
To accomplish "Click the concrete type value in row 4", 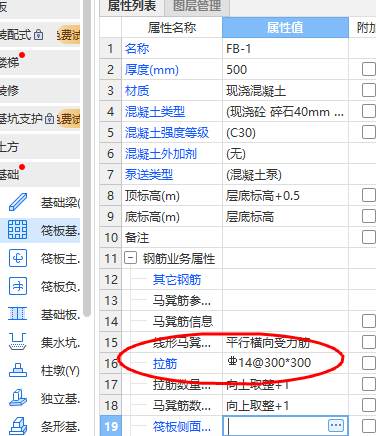I will coord(285,111).
